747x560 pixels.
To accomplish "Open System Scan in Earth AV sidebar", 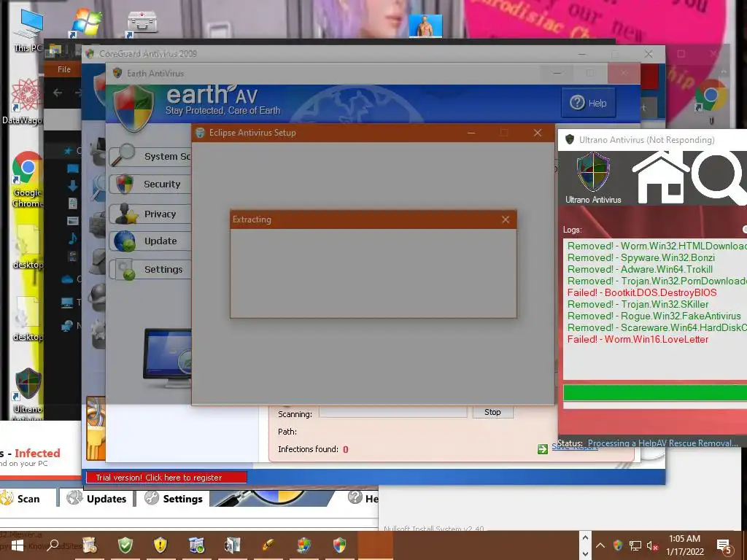I will (150, 156).
